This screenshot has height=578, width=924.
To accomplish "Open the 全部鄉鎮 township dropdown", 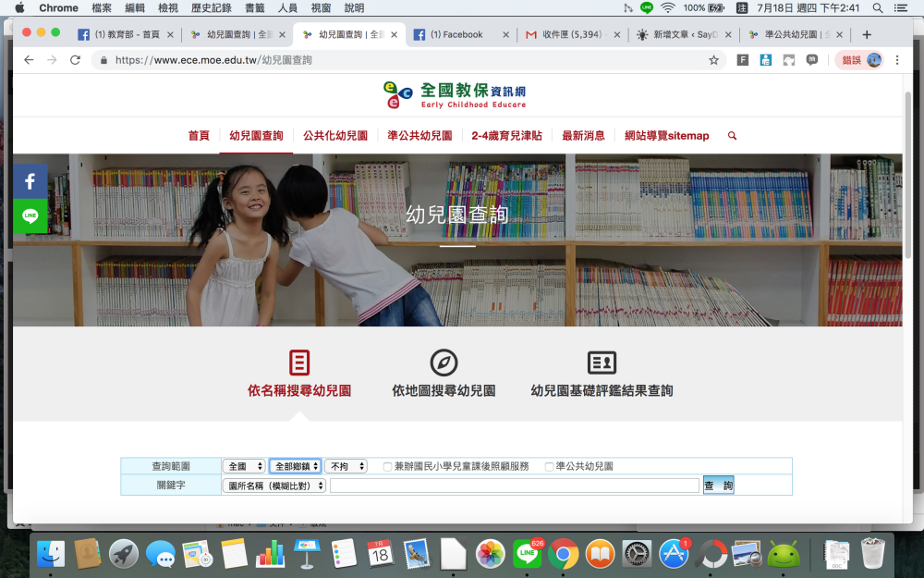I will [296, 466].
